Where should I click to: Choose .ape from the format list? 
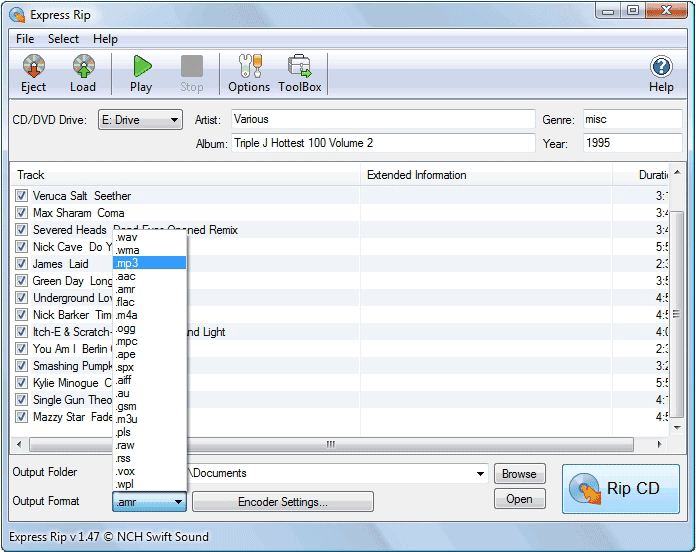[150, 354]
